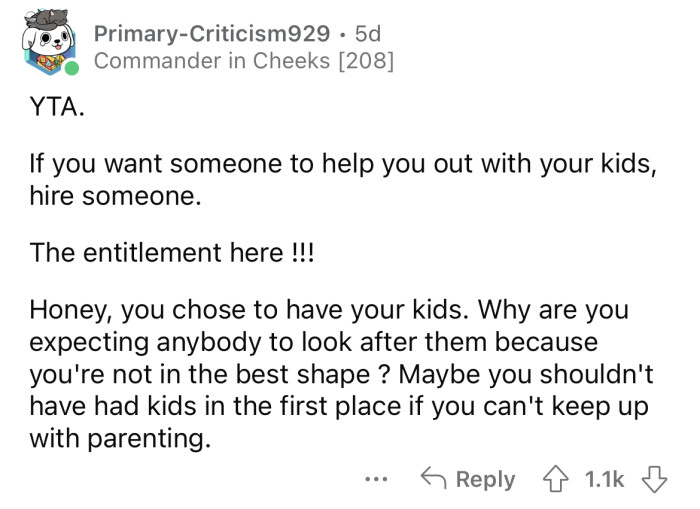Upvote the comment by Primary-Criticism929

point(554,479)
